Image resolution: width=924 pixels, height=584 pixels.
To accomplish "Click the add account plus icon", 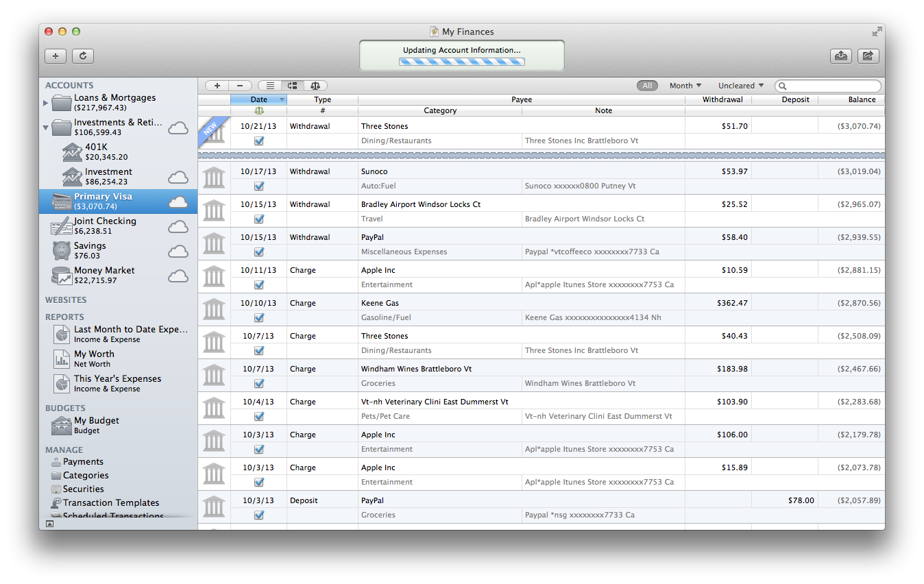I will coord(56,56).
